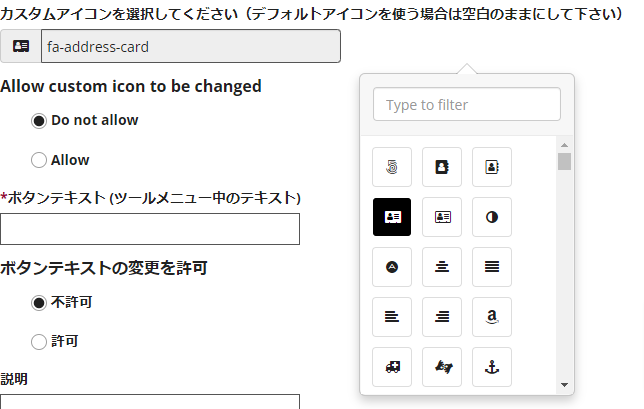The image size is (644, 409).
Task: Click the icon picker scrollbar down arrow
Action: click(564, 385)
